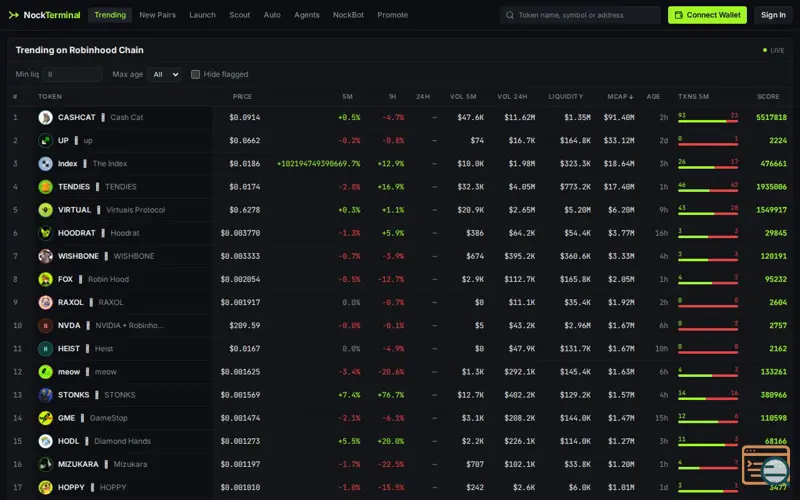
Task: Click the STONKS token avatar
Action: tap(45, 395)
